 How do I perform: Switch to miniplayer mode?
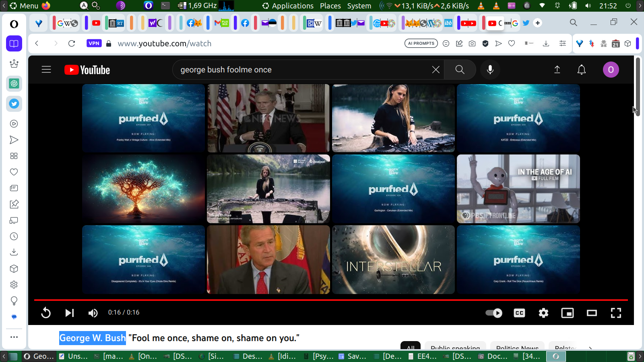point(568,313)
